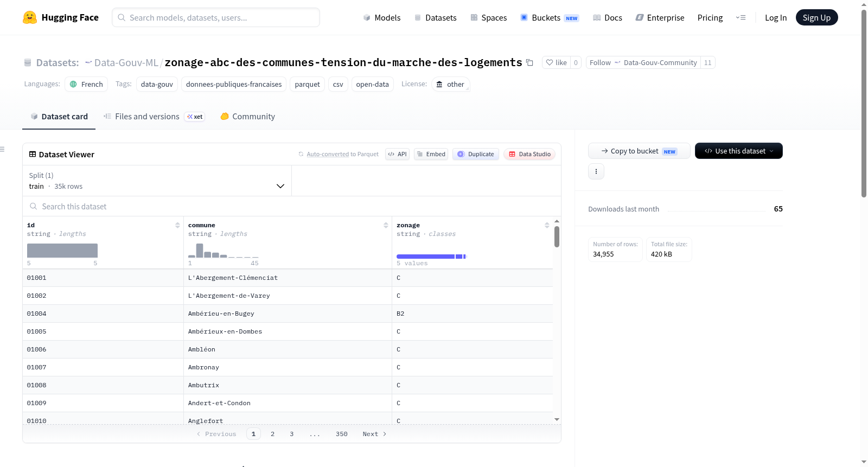The width and height of the screenshot is (868, 467).
Task: Open the API button
Action: tap(397, 154)
